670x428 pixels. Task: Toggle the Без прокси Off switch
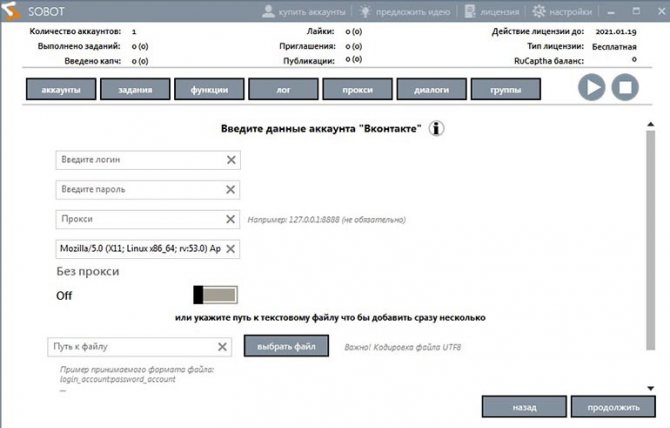[x=215, y=295]
